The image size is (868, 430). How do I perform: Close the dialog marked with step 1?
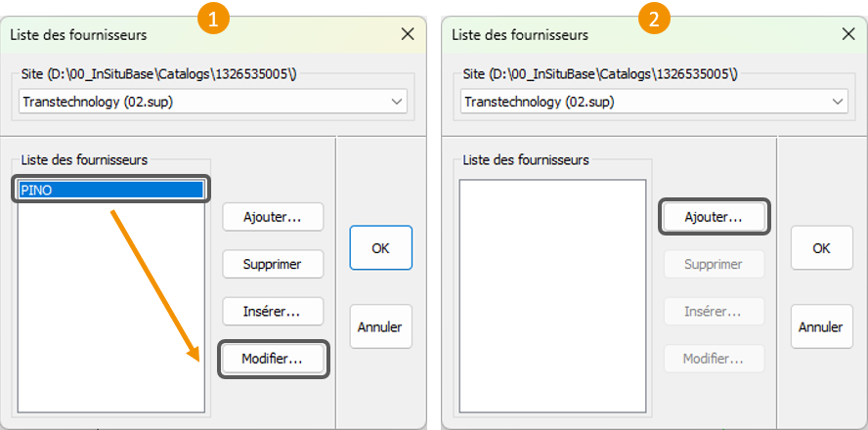point(408,34)
